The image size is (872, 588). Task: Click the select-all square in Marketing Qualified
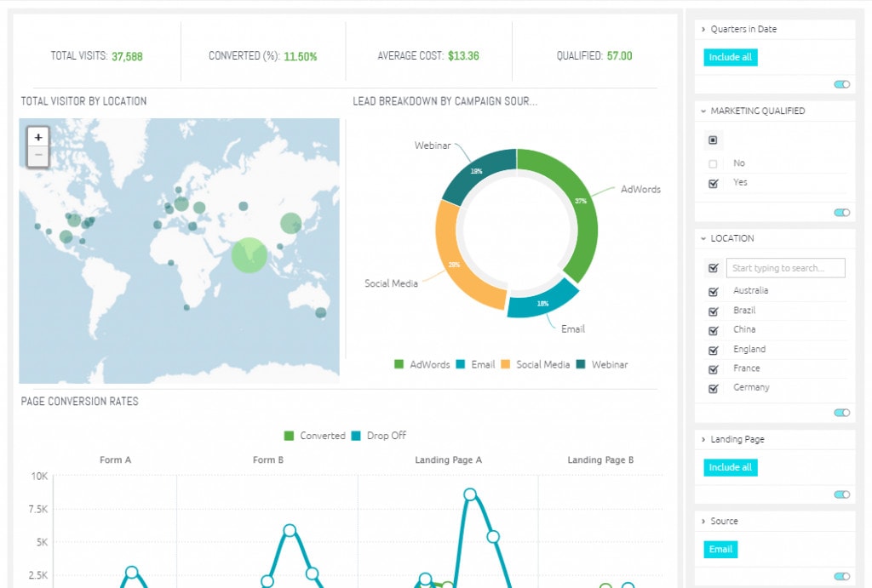click(713, 140)
